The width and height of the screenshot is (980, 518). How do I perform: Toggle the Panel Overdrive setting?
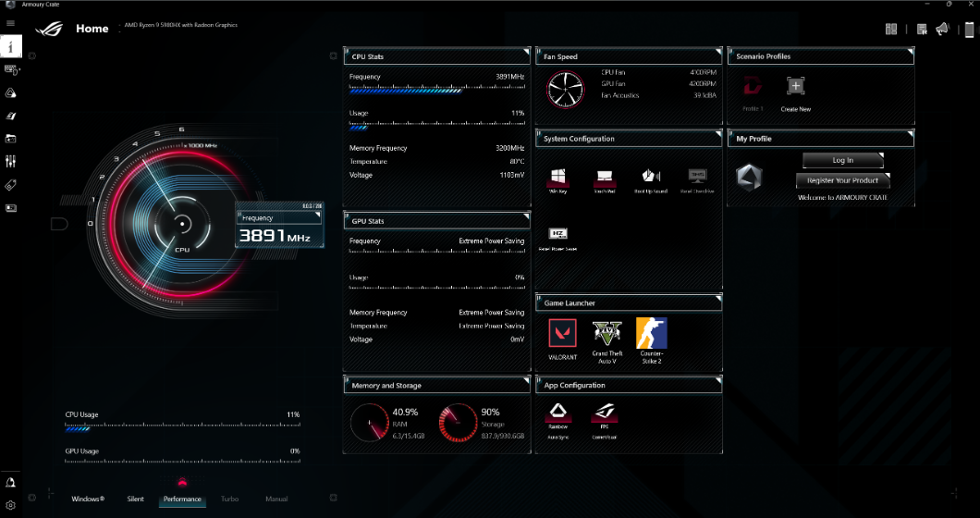pyautogui.click(x=697, y=181)
